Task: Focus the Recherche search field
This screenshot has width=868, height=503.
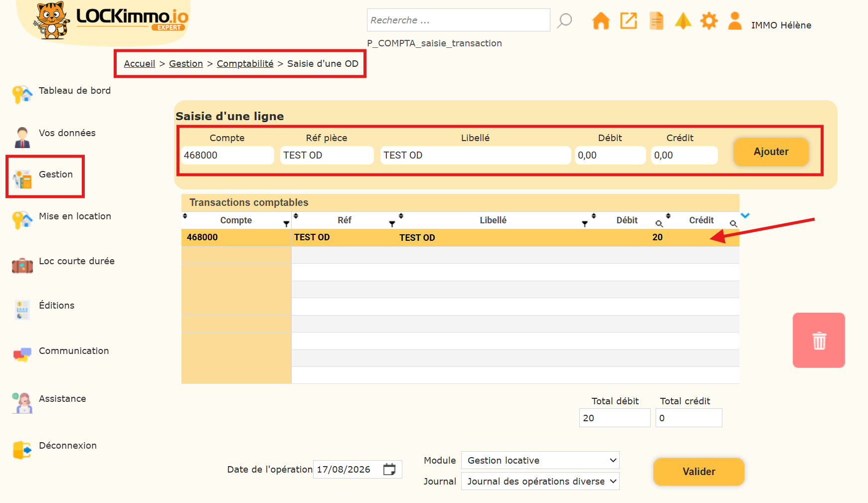Action: point(459,20)
